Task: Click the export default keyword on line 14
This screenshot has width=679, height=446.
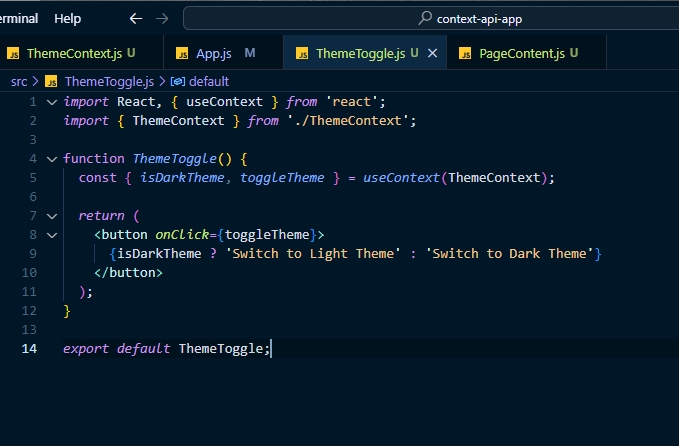Action: tap(116, 349)
